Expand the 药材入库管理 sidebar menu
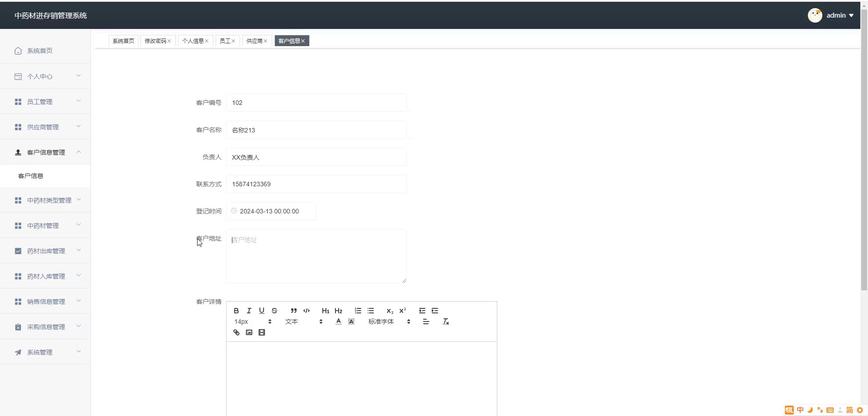Screen dimensions: 868x416 click(x=45, y=276)
